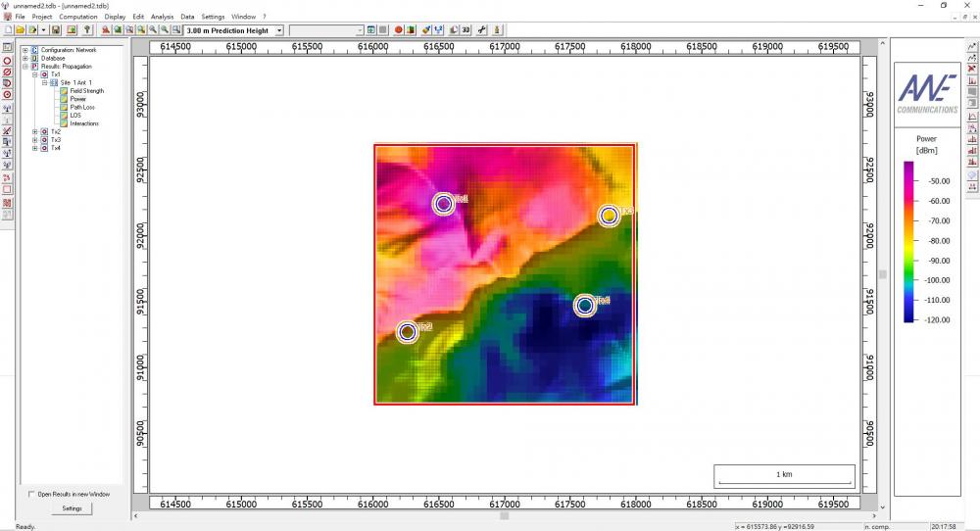This screenshot has height=531, width=980.
Task: Click the tree-like key icon in toolbar
Action: (x=87, y=30)
